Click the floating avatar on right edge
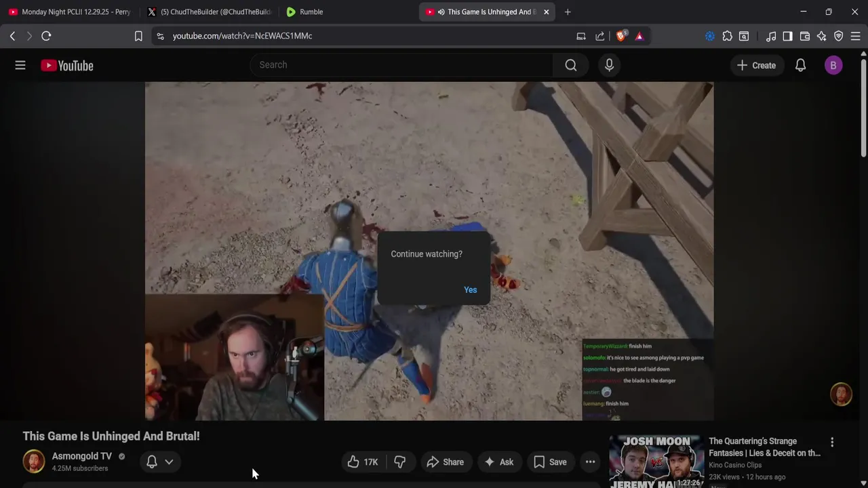Viewport: 868px width, 488px height. [x=841, y=394]
